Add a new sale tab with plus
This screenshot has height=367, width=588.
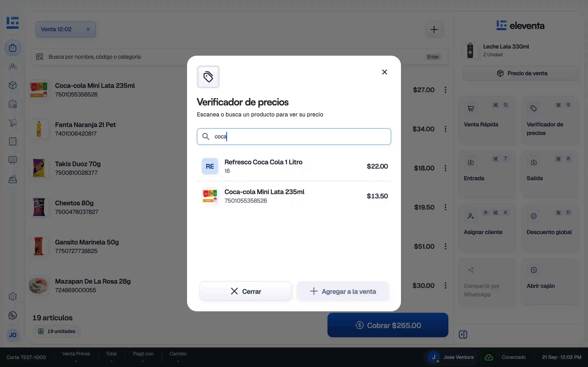[434, 29]
